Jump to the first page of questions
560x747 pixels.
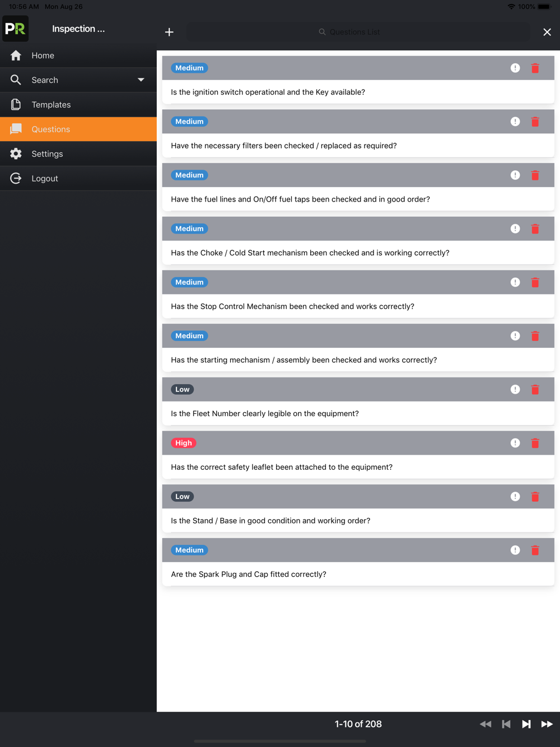tap(486, 724)
